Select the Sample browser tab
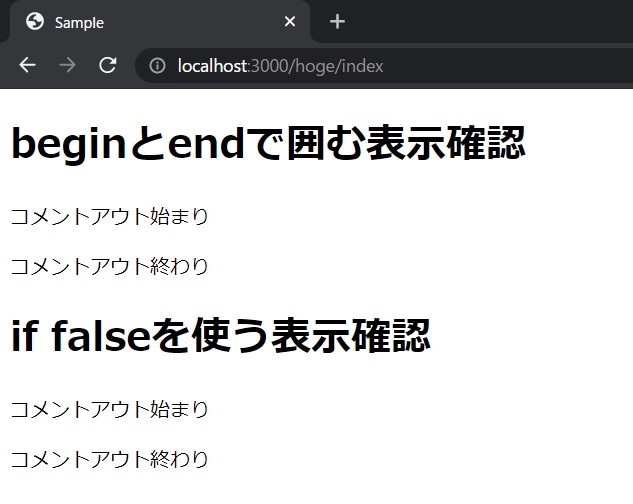633x504 pixels. (160, 21)
